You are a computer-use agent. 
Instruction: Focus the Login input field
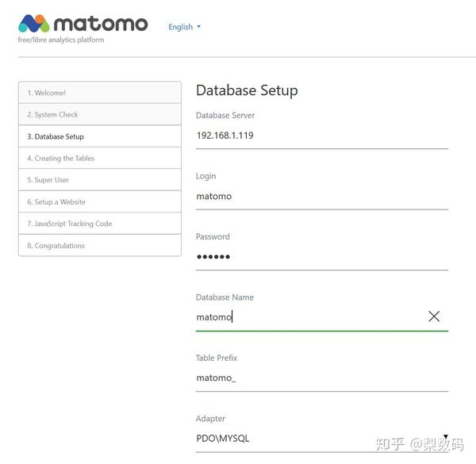[x=321, y=196]
